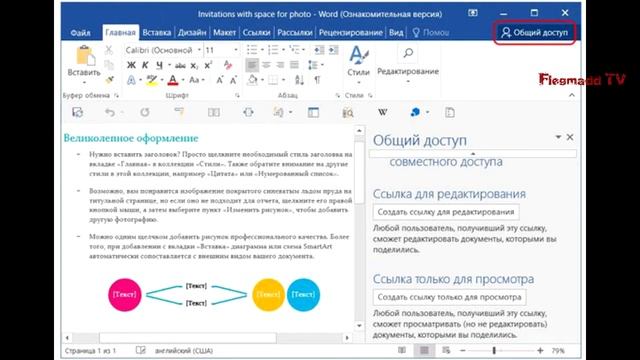Click английский (США) language in status bar
640x360 pixels.
(x=184, y=351)
